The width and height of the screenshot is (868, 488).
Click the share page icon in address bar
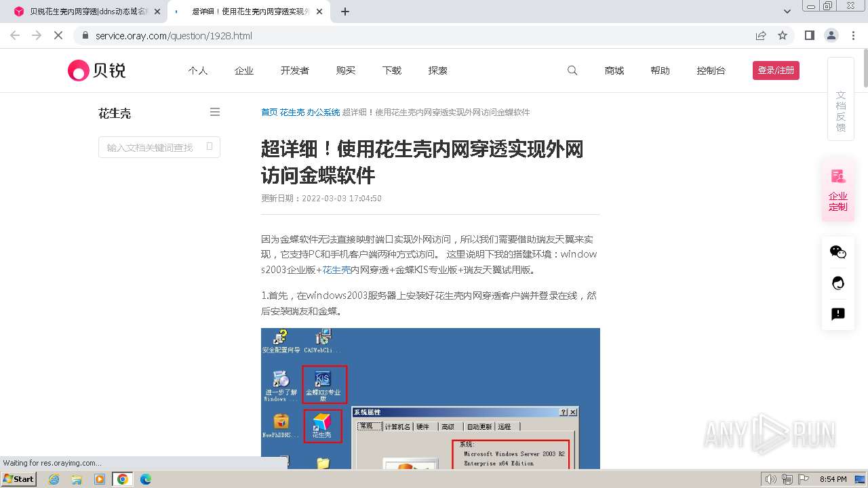[x=761, y=35]
